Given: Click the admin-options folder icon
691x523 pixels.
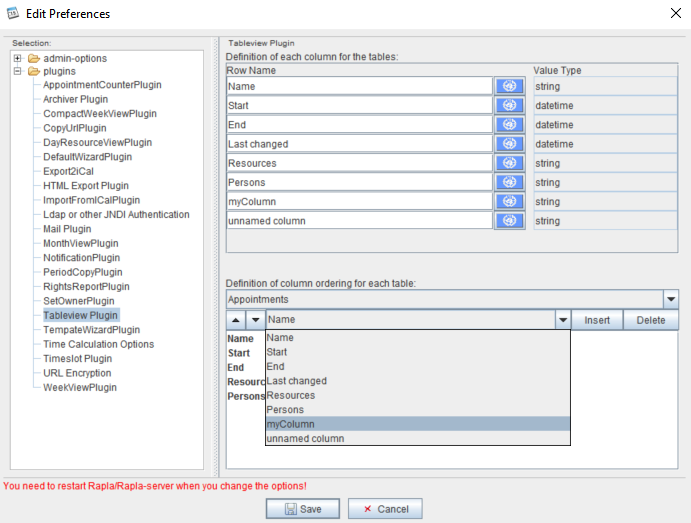Looking at the screenshot, I should point(34,58).
